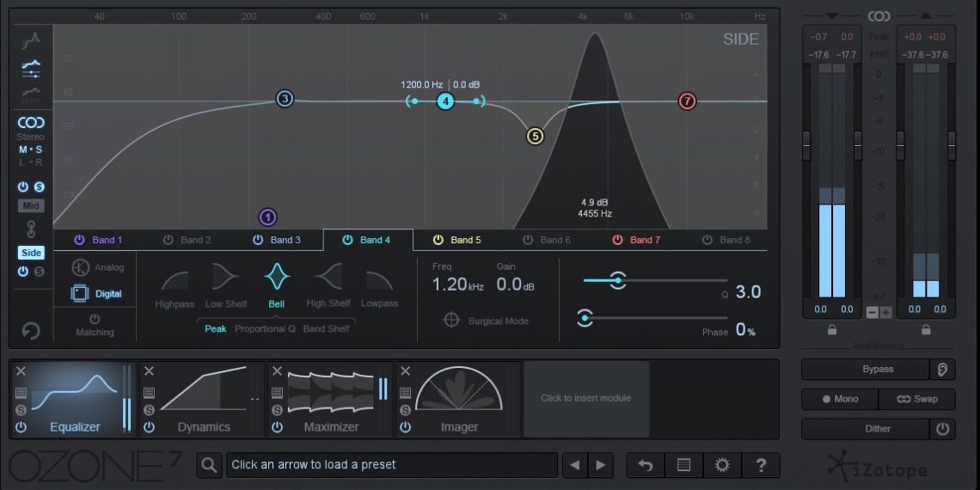Viewport: 980px width, 490px height.
Task: Click the Q slider handle
Action: pyautogui.click(x=617, y=280)
